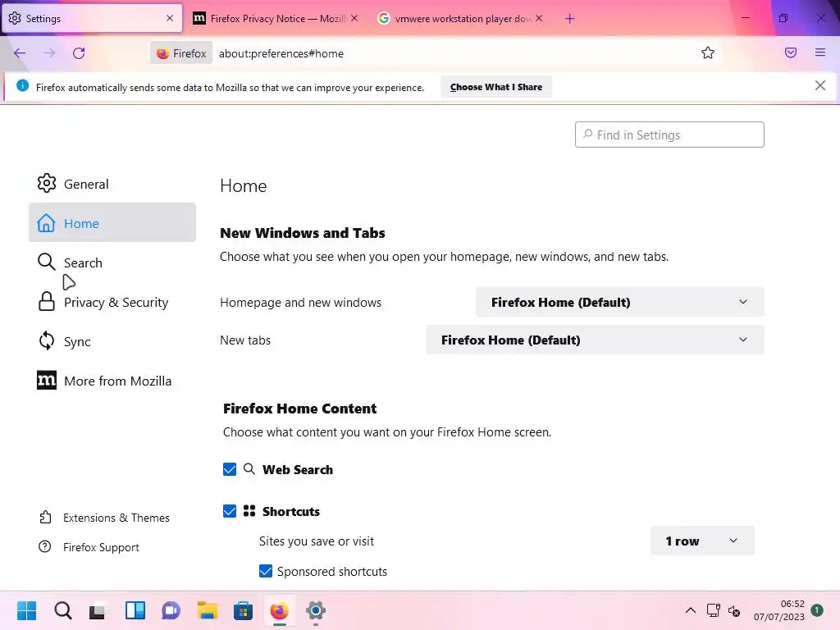Open the clock and date in the taskbar
840x630 pixels.
coord(779,610)
